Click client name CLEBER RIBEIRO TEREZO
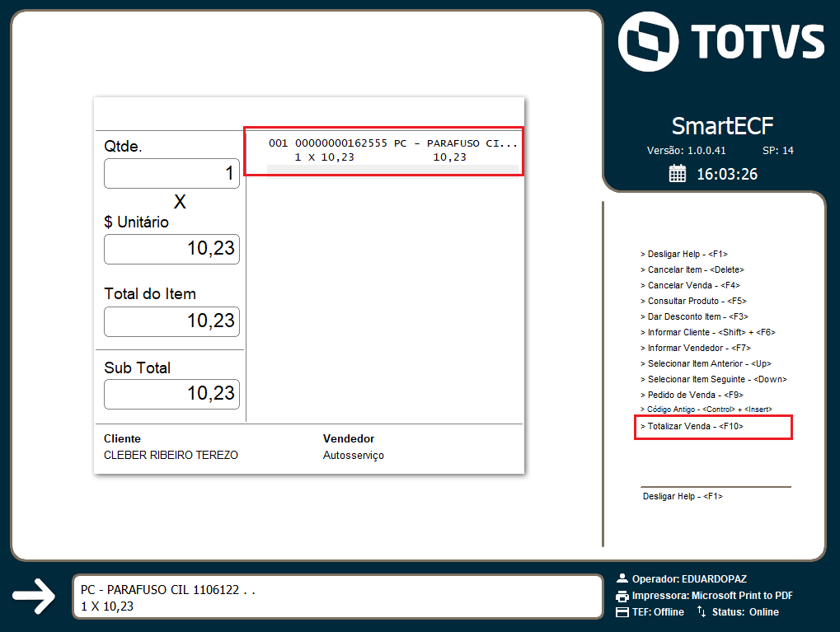Screen dimensions: 840x632 click(x=171, y=455)
